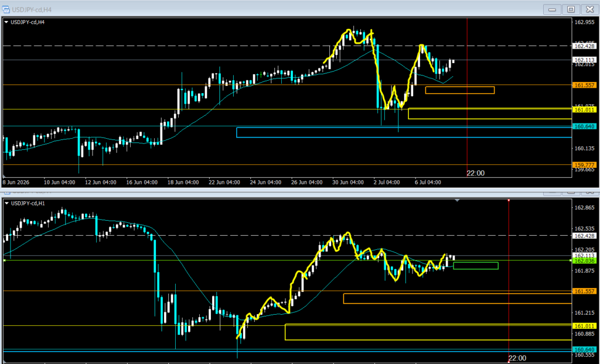Select the orange 161.557 price tag on H4 chart
Screen dimensions: 600x364
click(x=584, y=85)
